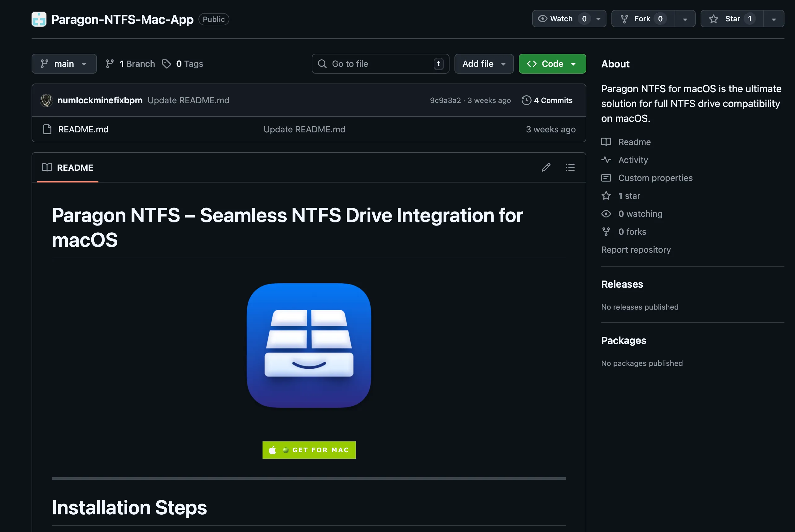Click numlockminefixbpm's profile avatar
The width and height of the screenshot is (795, 532).
tap(46, 101)
